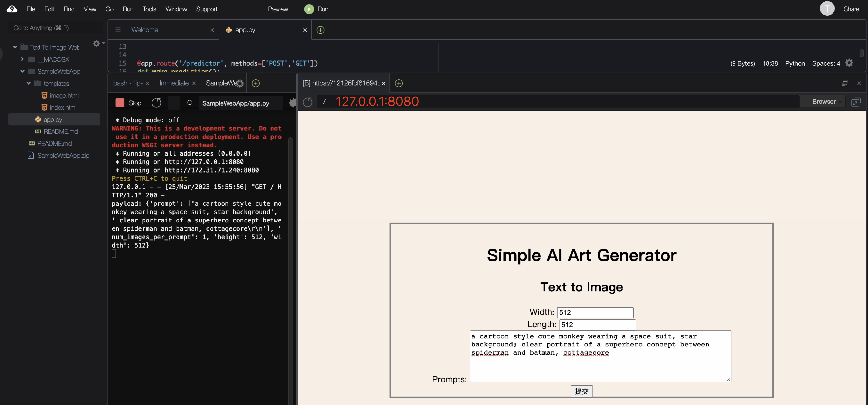This screenshot has height=405, width=868.
Task: Click the Length input field
Action: point(597,324)
